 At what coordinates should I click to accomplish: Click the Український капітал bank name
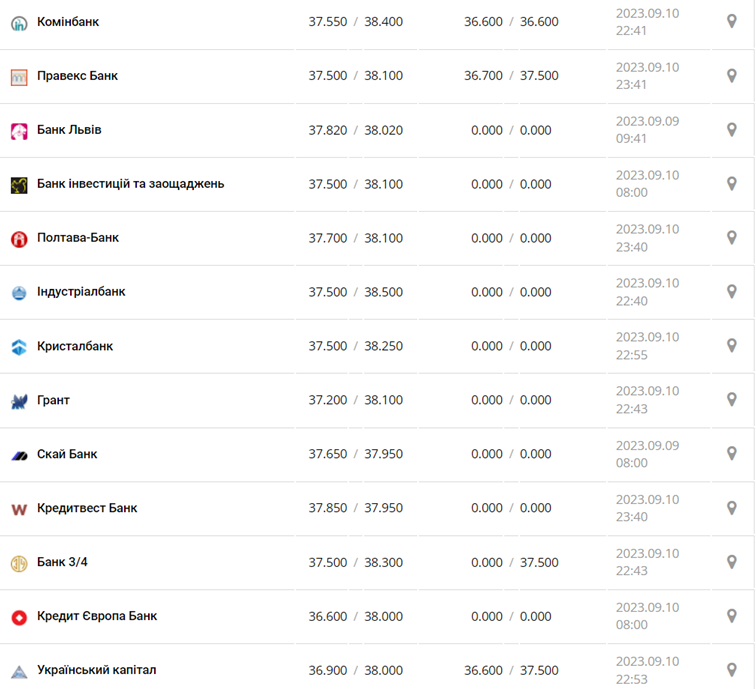tap(96, 670)
